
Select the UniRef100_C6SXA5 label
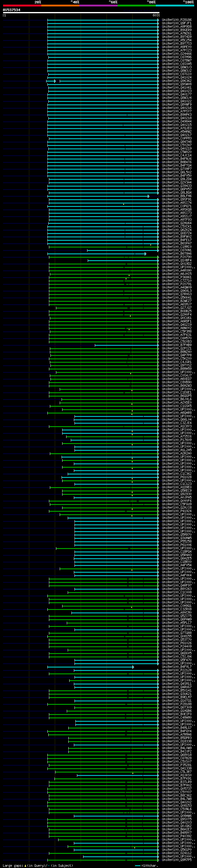click(x=176, y=64)
